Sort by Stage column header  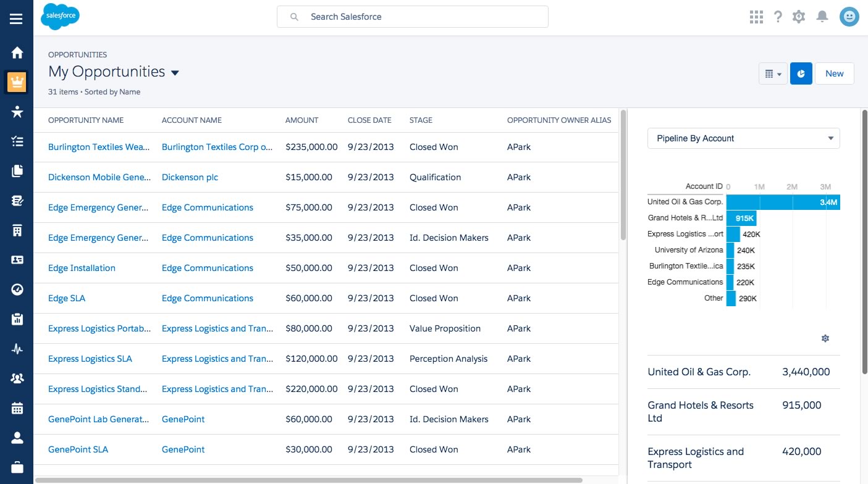[x=421, y=120]
